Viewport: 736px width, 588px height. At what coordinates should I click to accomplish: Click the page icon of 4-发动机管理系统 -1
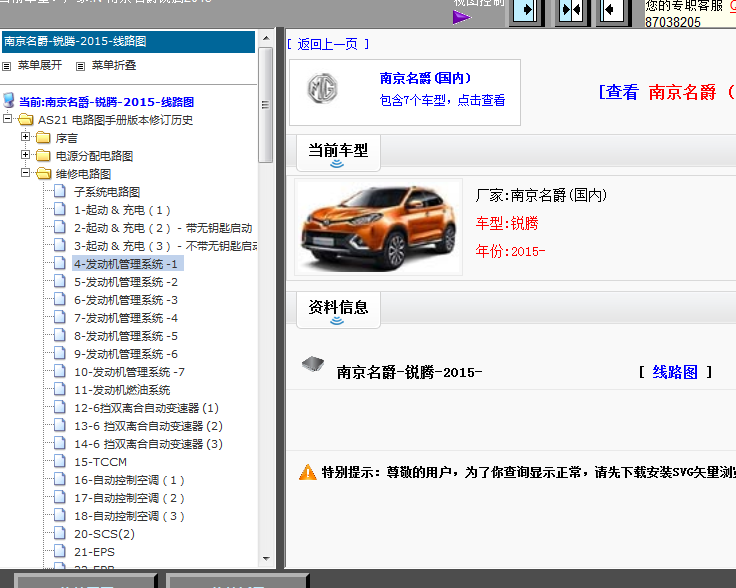(60, 263)
